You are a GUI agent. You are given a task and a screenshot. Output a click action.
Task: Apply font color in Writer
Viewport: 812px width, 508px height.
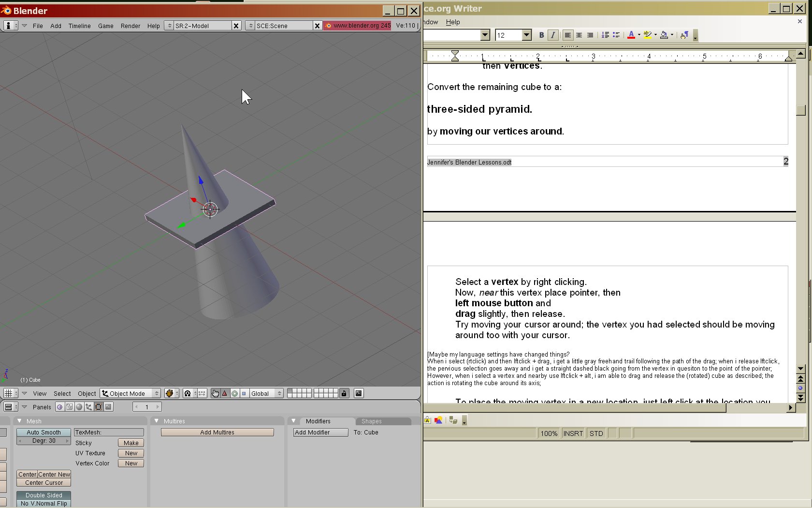(x=631, y=35)
